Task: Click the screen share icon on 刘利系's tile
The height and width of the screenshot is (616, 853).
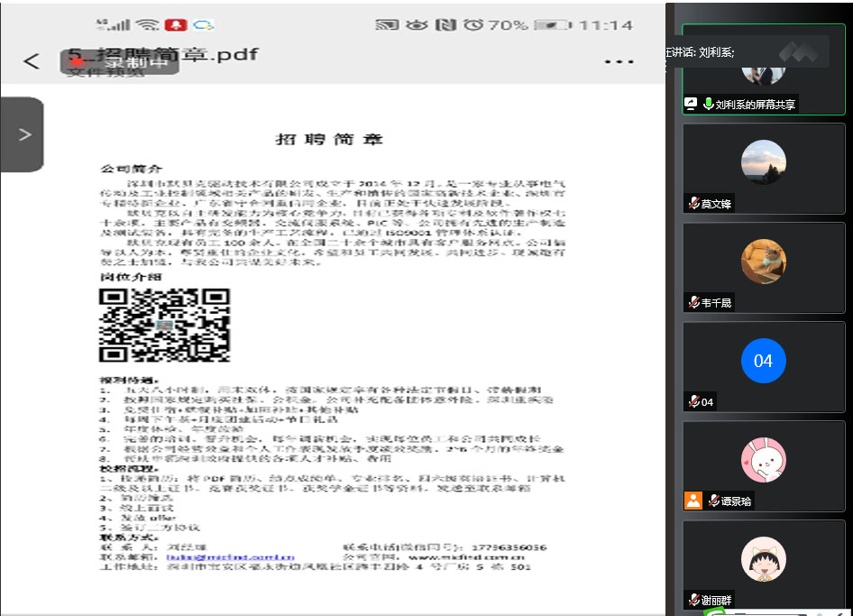Action: (x=692, y=104)
